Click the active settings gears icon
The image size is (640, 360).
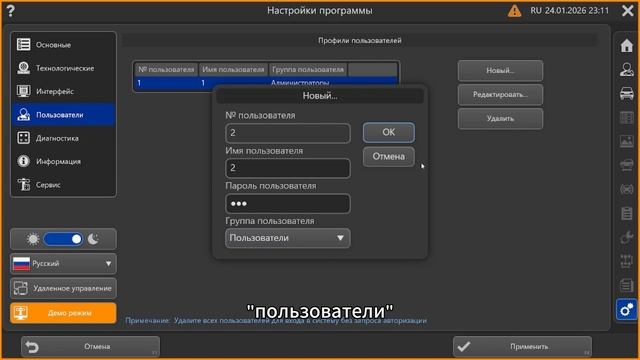(627, 310)
